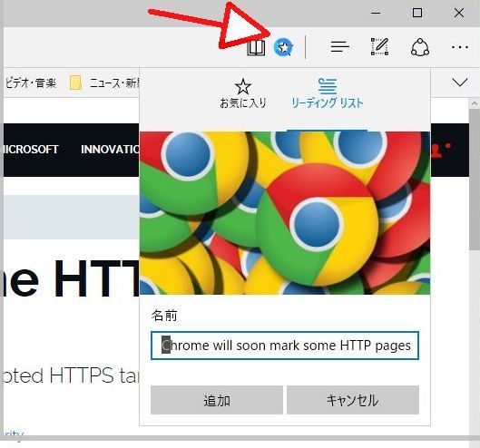
Task: Select the お気に入り tab
Action: click(x=243, y=93)
